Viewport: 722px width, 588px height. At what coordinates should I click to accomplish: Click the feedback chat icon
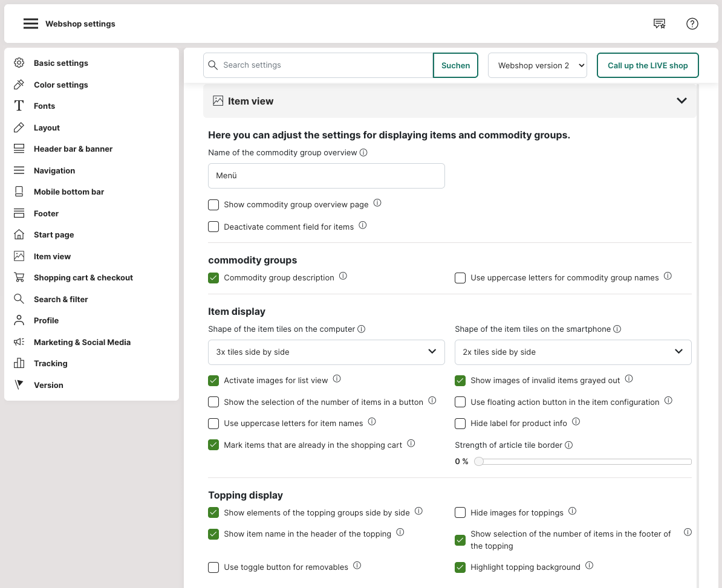[x=659, y=24]
